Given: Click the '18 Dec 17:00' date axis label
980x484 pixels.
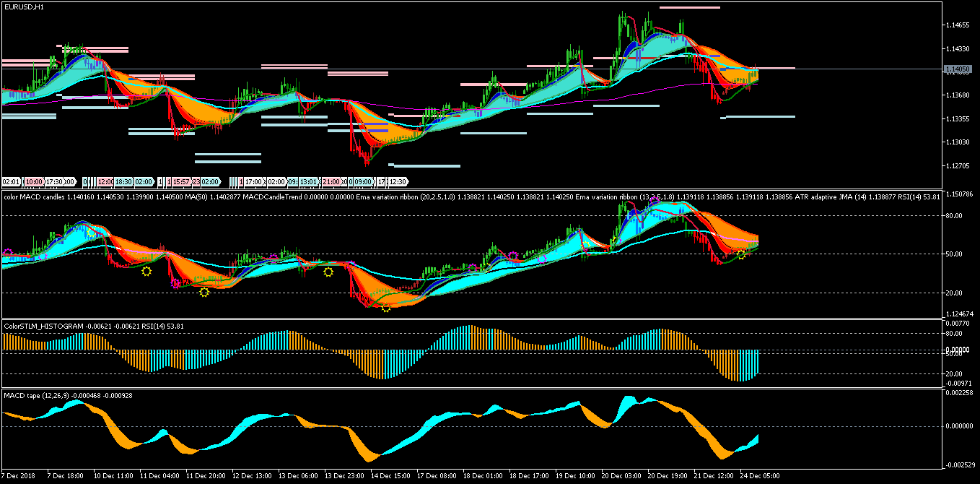Looking at the screenshot, I should pos(529,477).
